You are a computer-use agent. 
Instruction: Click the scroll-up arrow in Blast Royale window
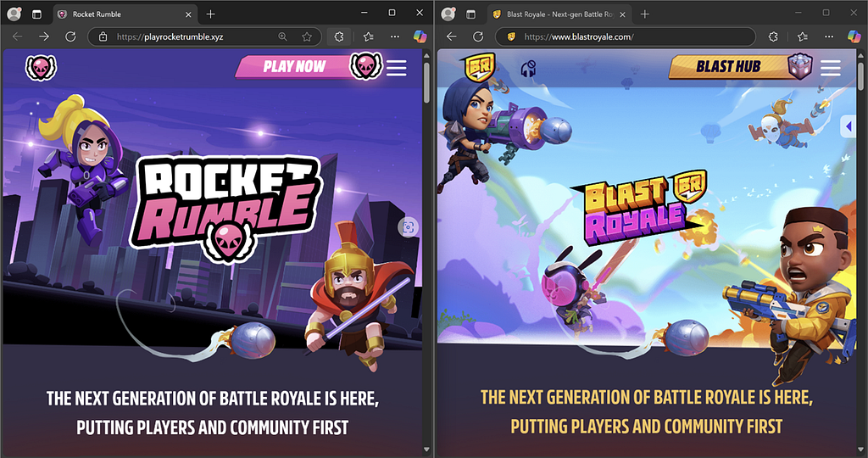[861, 55]
